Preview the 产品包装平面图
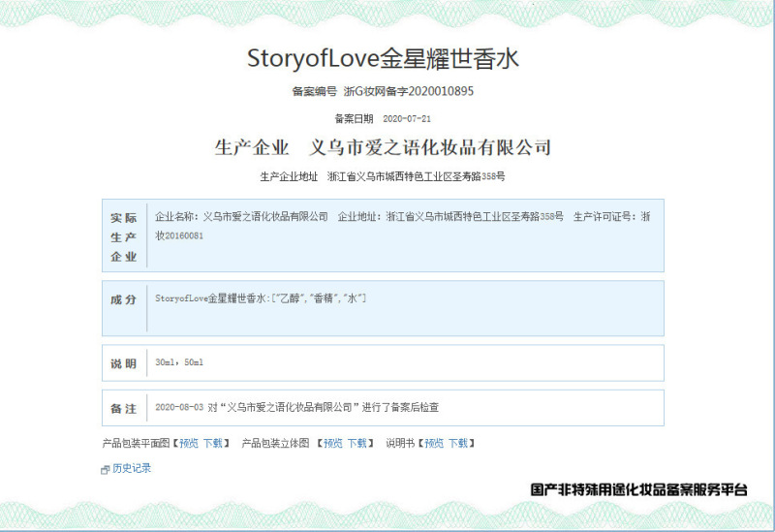The image size is (775, 532). coord(189,443)
